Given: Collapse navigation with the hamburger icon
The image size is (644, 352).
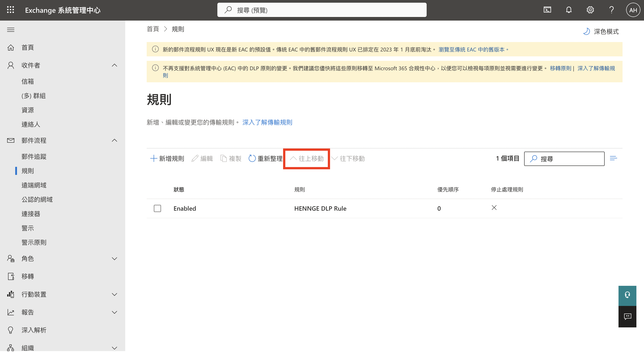Looking at the screenshot, I should [x=11, y=30].
